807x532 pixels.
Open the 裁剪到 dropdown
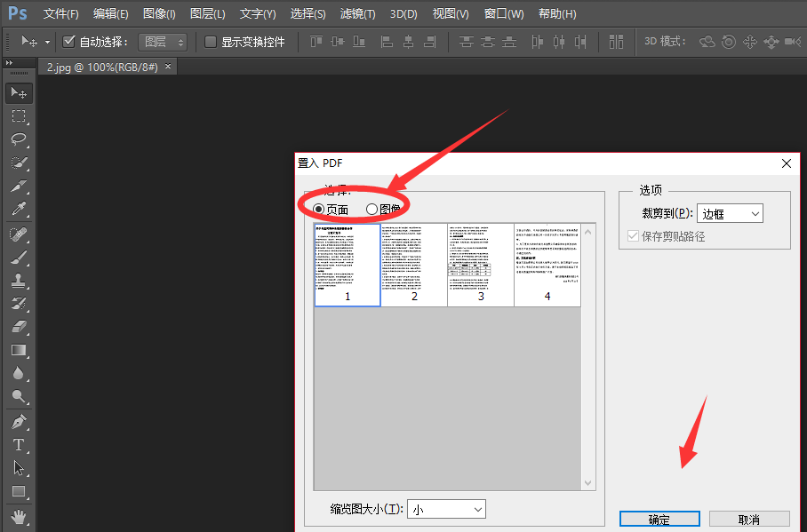730,213
